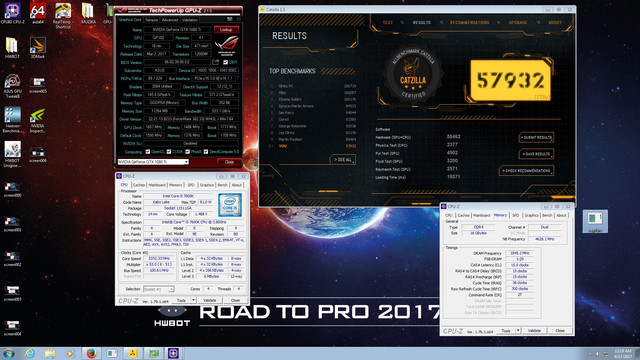
Task: Click the volume icon in system tray
Action: coord(597,353)
